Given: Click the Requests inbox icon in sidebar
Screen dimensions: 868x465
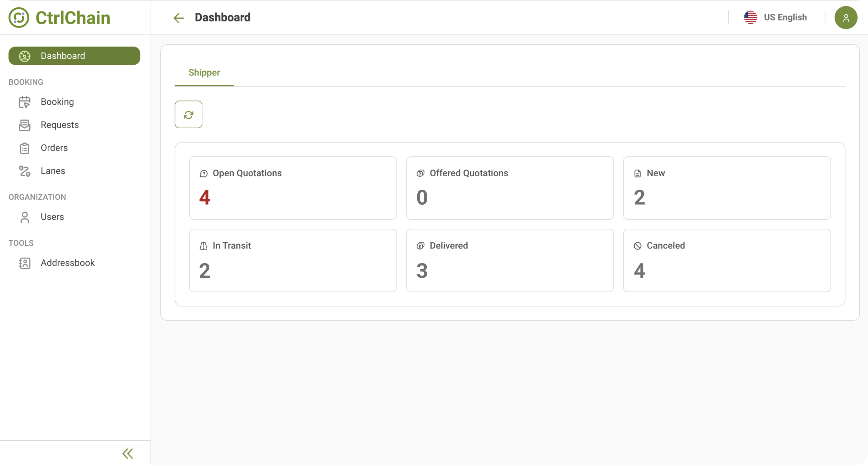Looking at the screenshot, I should [24, 125].
